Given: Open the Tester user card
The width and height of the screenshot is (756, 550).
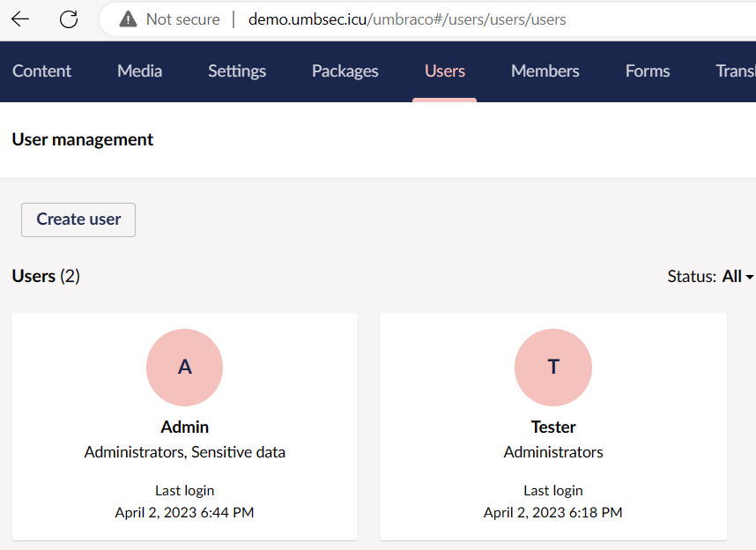Looking at the screenshot, I should click(x=552, y=427).
